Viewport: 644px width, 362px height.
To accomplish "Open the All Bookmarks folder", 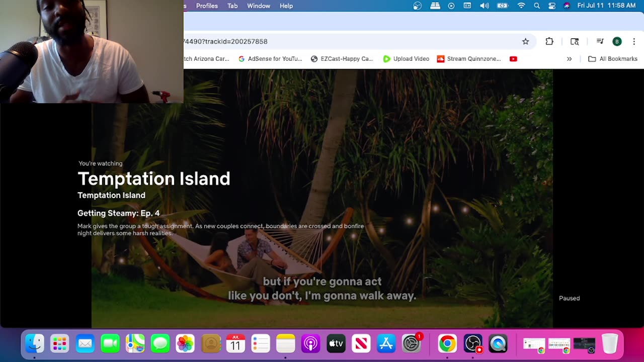I will [613, 59].
